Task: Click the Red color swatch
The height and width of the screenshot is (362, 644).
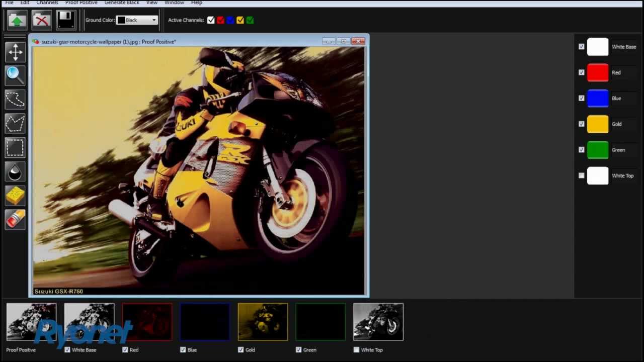Action: tap(598, 72)
